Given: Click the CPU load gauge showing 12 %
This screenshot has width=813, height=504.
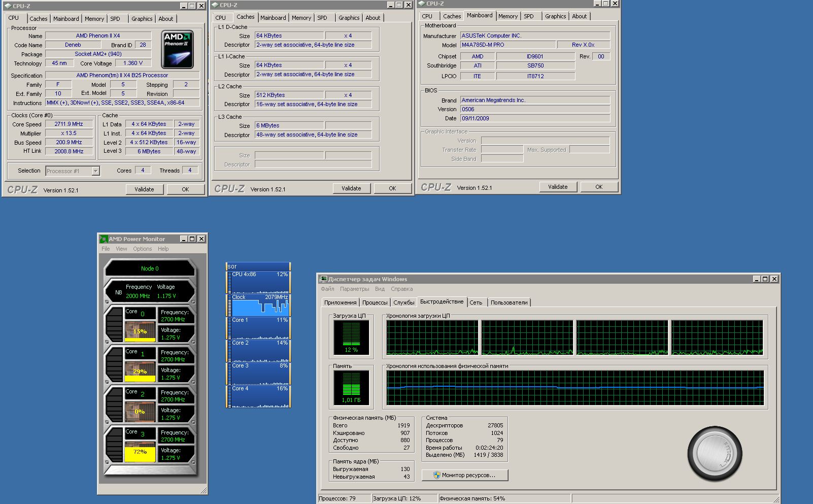Looking at the screenshot, I should (351, 338).
